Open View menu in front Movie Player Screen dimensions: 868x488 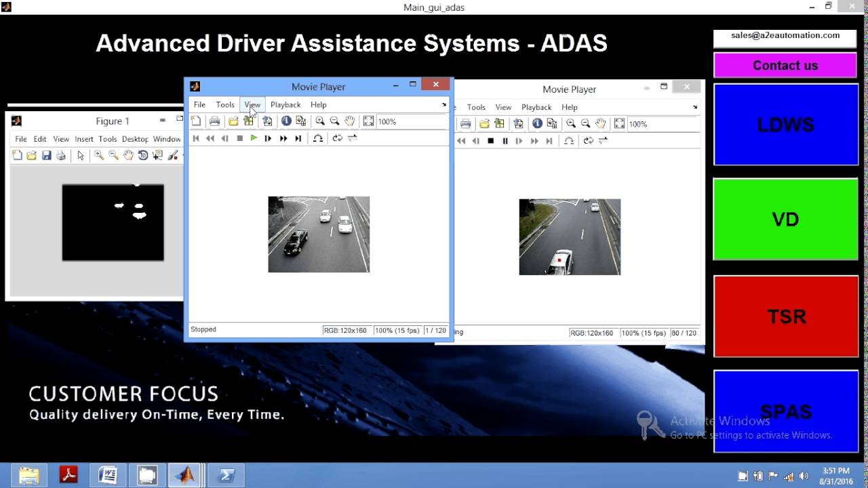pyautogui.click(x=252, y=105)
